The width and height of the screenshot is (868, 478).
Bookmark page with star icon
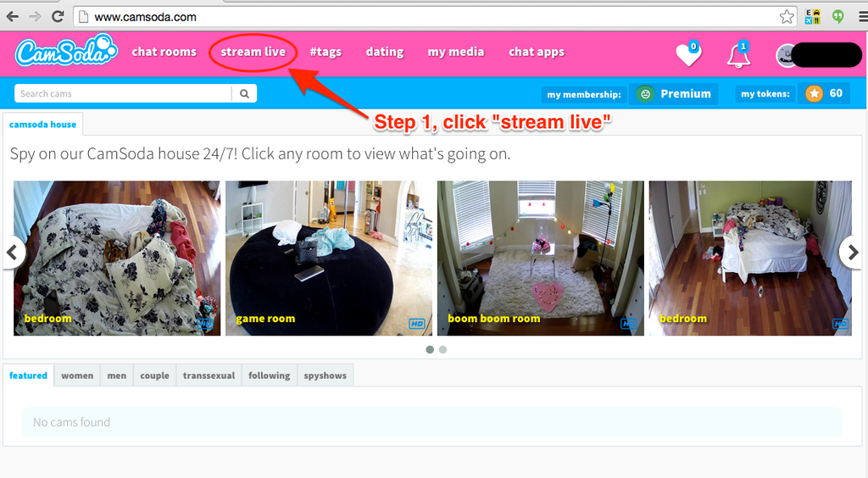787,16
